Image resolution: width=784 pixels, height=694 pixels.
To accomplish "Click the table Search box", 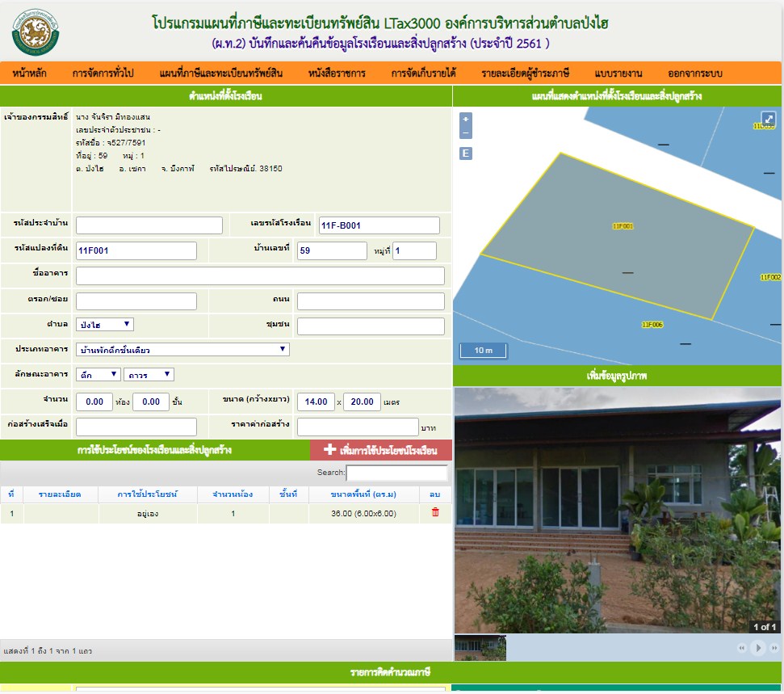I will (396, 473).
